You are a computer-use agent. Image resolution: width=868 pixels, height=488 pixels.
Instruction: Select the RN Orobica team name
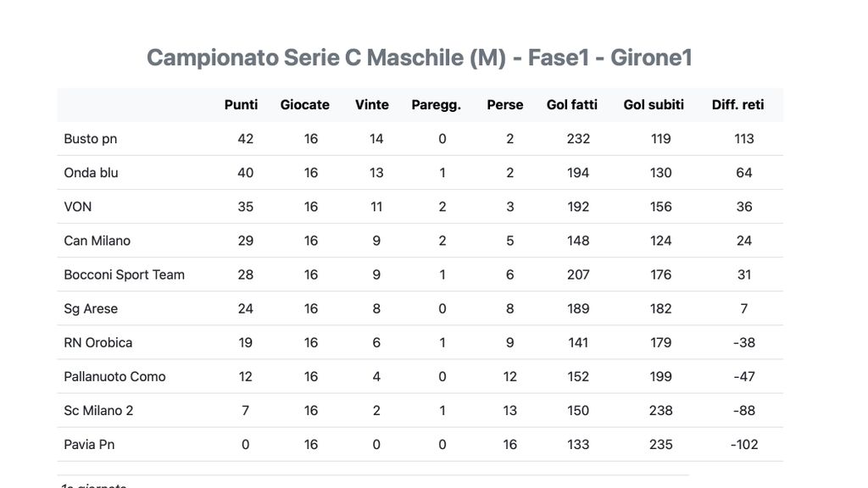[x=98, y=342]
